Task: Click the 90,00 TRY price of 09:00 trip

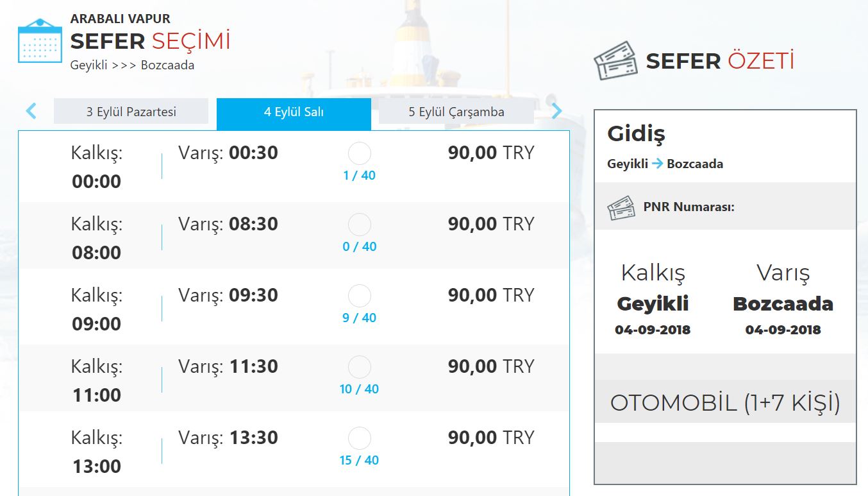Action: point(491,295)
